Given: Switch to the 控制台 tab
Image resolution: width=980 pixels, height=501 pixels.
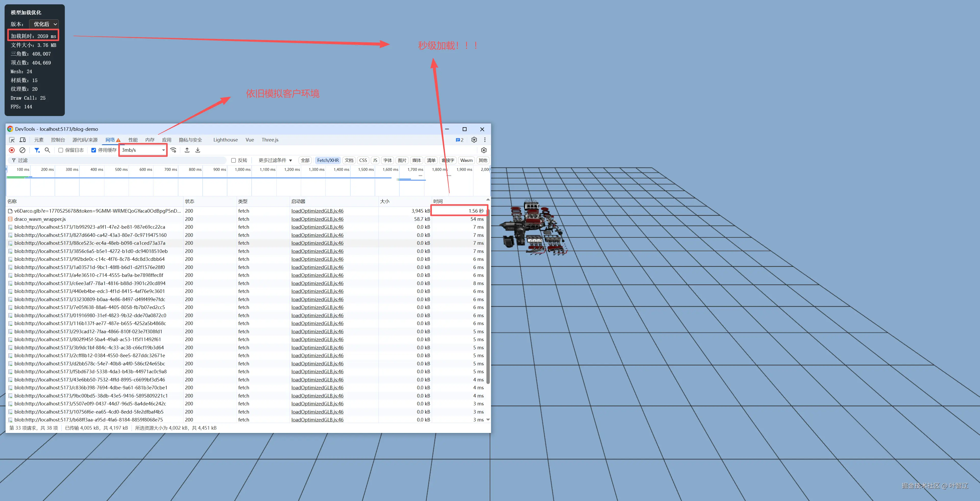Looking at the screenshot, I should (58, 140).
